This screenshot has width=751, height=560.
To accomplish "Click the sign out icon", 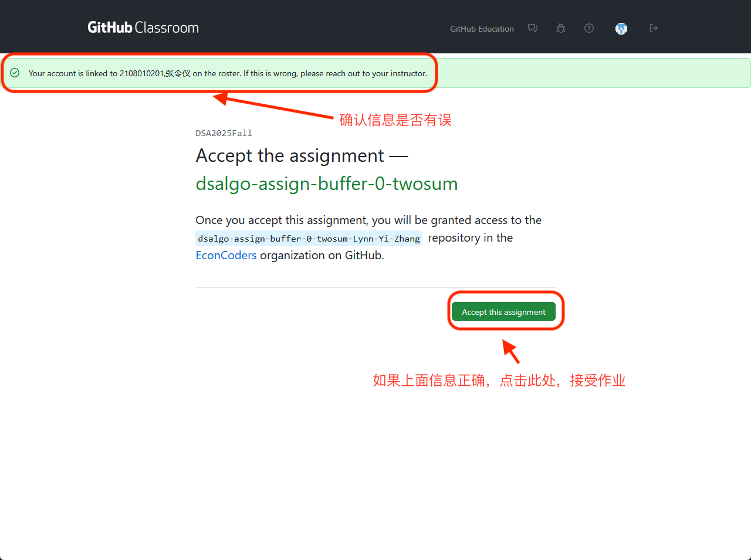I will [654, 28].
